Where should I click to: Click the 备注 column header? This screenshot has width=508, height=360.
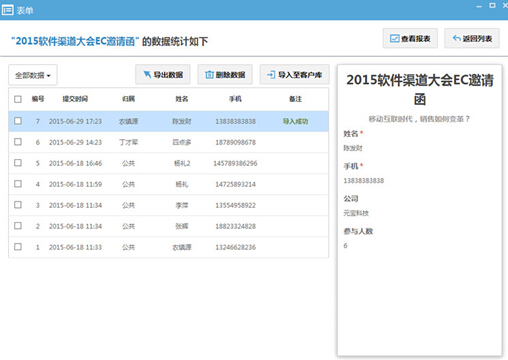295,99
